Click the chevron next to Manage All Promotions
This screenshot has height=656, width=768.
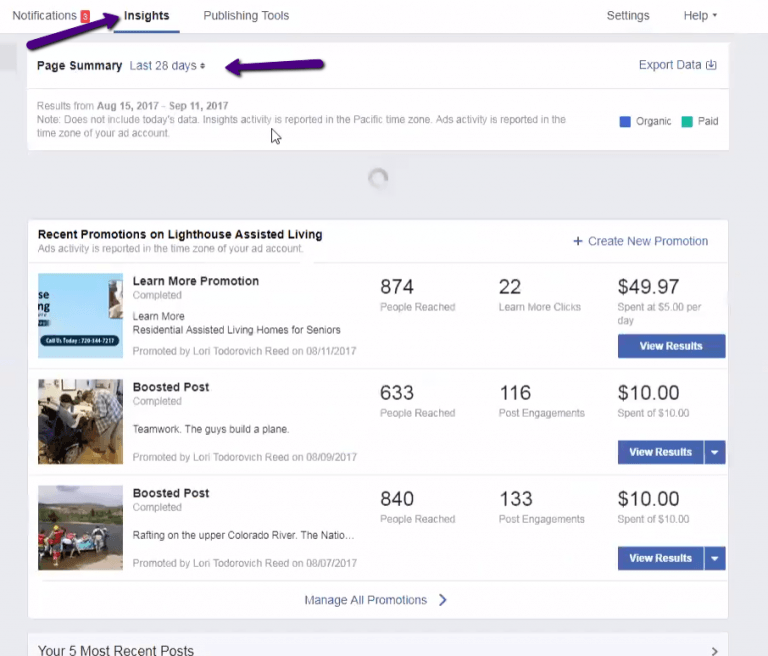443,600
